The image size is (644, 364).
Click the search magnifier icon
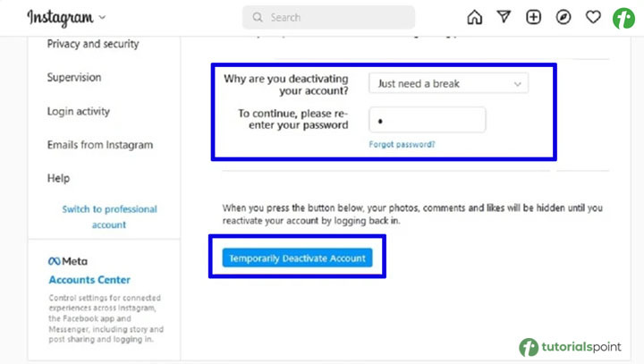(258, 17)
